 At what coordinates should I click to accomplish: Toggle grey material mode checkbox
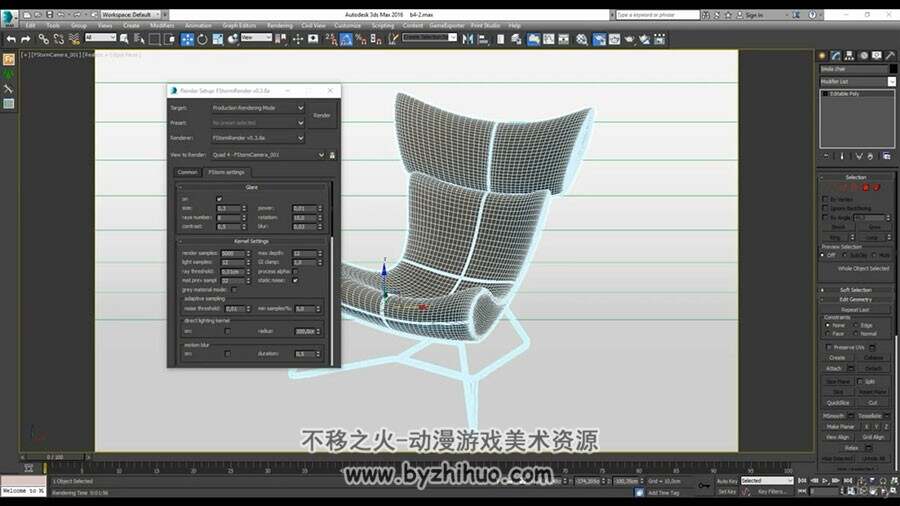pos(234,290)
